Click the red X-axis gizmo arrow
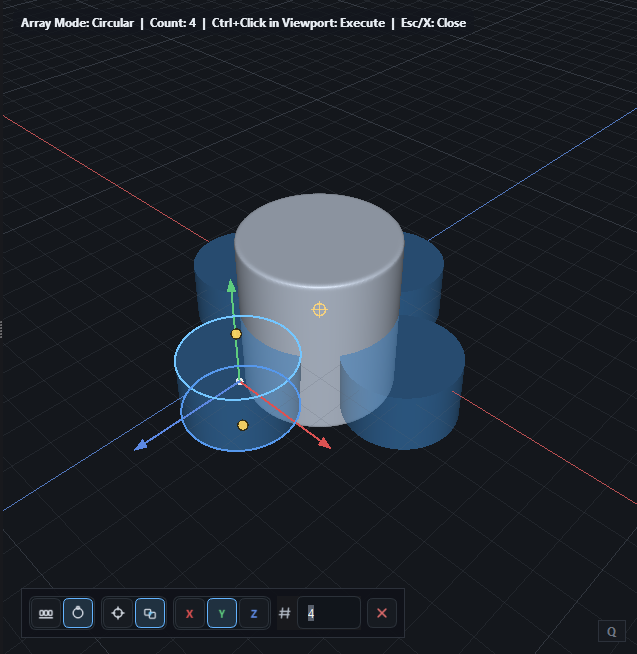637x654 pixels. (x=325, y=443)
